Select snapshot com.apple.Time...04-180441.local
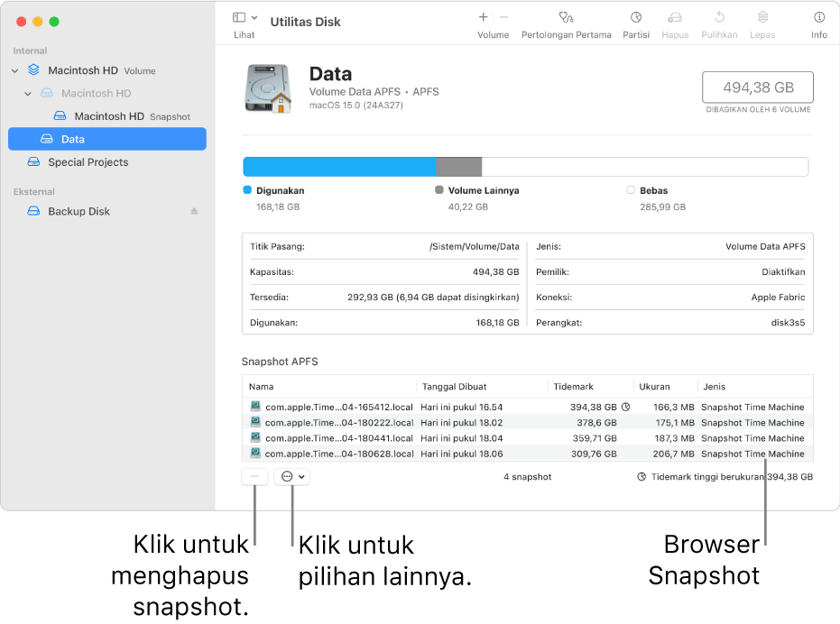Viewport: 840px width, 624px height. [x=527, y=437]
